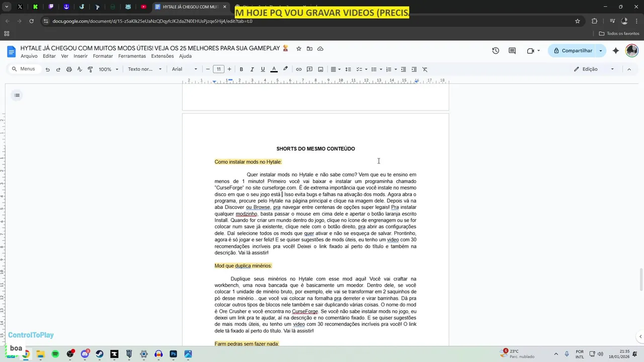644x362 pixels.
Task: Click the 'Como instalar mods no Hytale:' heading
Action: pos(248,162)
